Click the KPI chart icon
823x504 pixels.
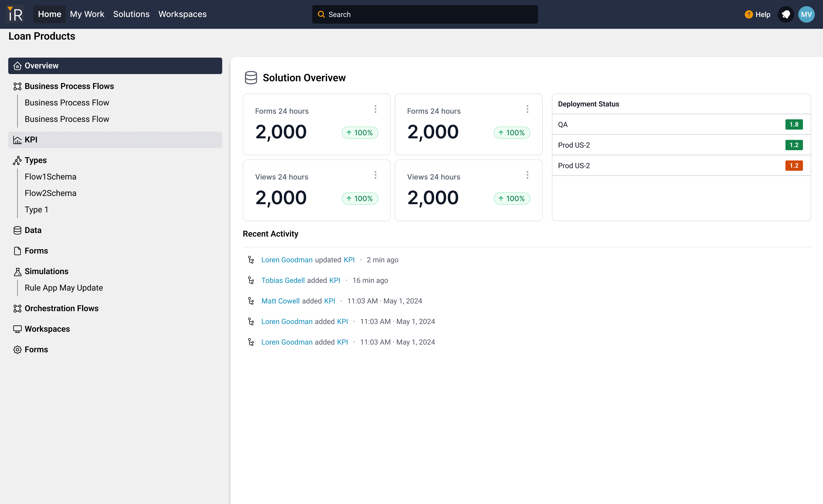17,140
